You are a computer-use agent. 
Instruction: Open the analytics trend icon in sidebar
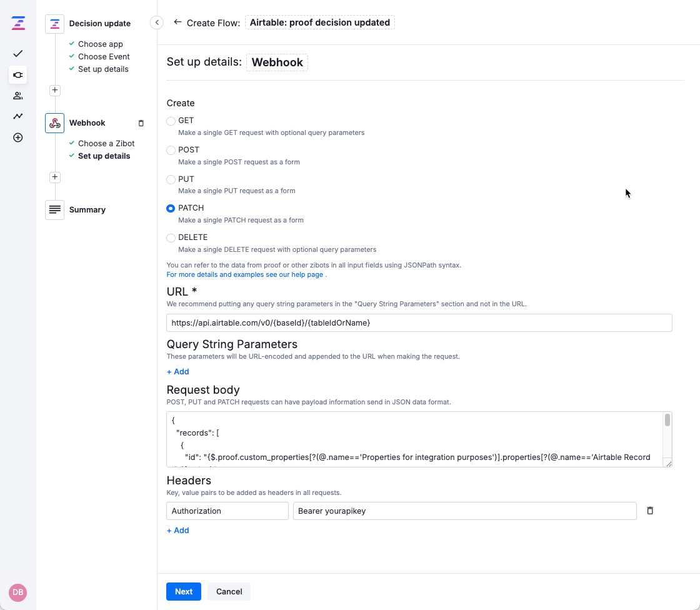point(17,116)
